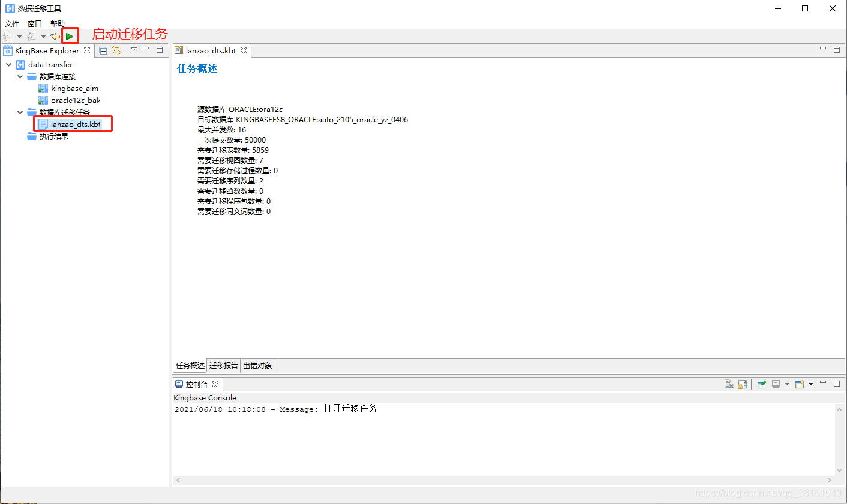This screenshot has height=504, width=847.
Task: Maximize the console panel
Action: [837, 384]
